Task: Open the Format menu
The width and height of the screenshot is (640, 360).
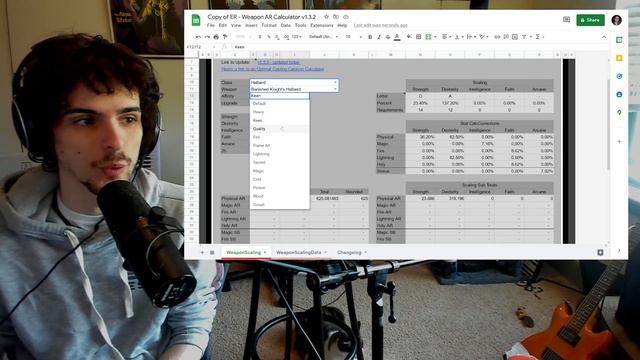Action: (x=269, y=25)
